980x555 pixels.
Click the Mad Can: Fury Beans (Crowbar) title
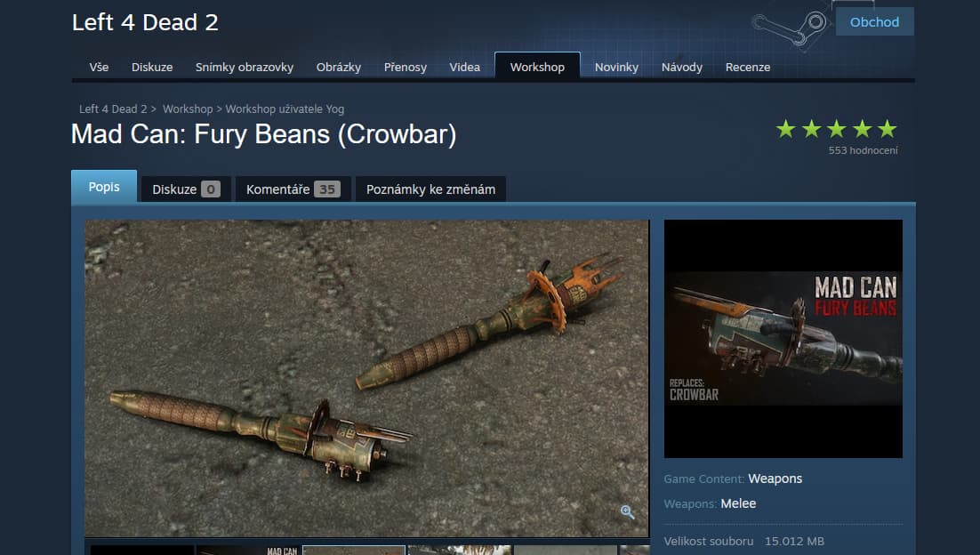(x=264, y=134)
